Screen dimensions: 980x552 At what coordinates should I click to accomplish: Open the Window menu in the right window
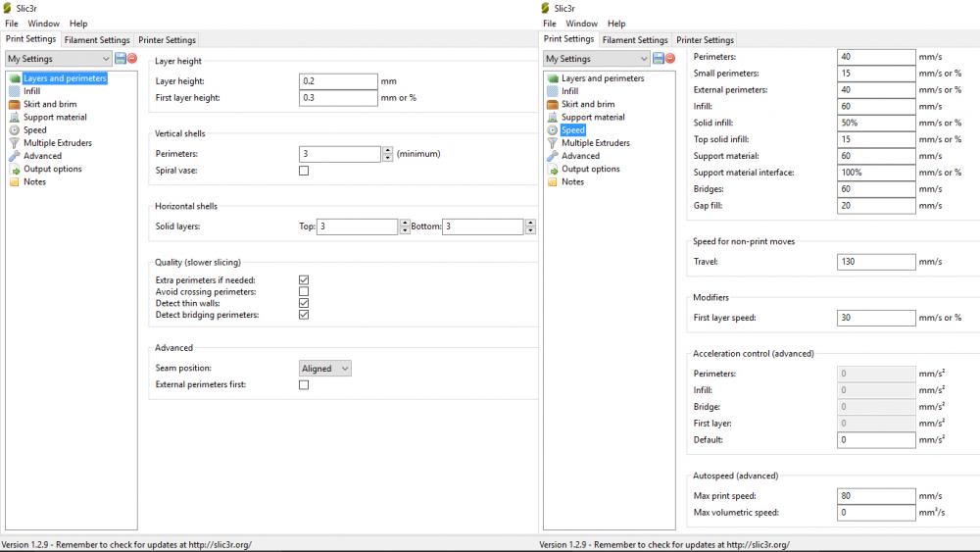coord(581,24)
